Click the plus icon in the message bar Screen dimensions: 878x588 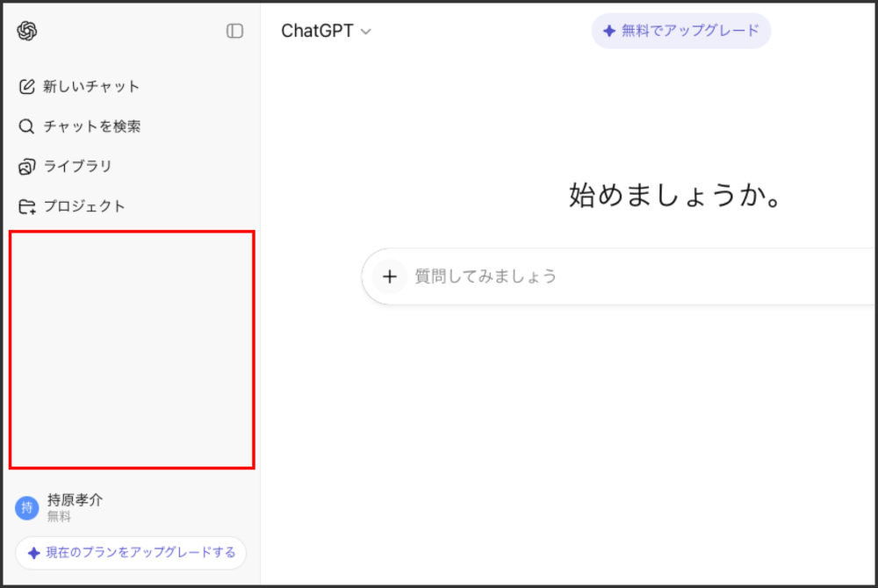390,276
